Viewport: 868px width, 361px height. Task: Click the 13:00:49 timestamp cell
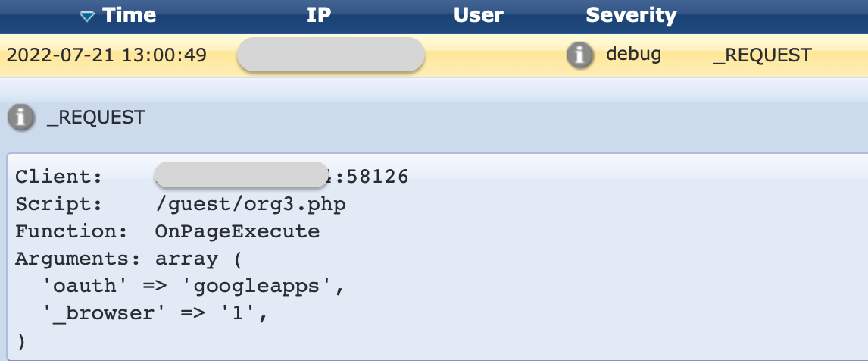pos(106,55)
